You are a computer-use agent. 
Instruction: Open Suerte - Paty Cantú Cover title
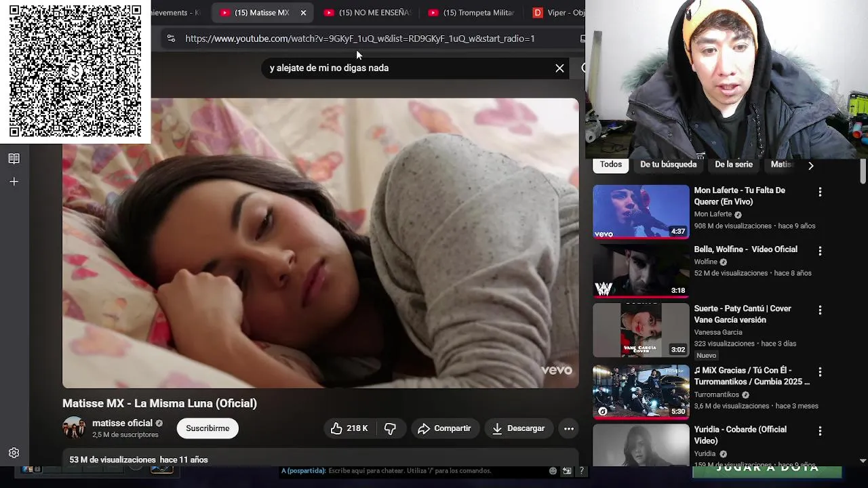tap(742, 314)
